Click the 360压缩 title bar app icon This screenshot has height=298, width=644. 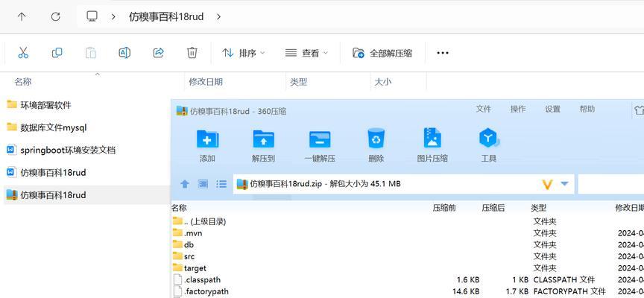point(182,110)
